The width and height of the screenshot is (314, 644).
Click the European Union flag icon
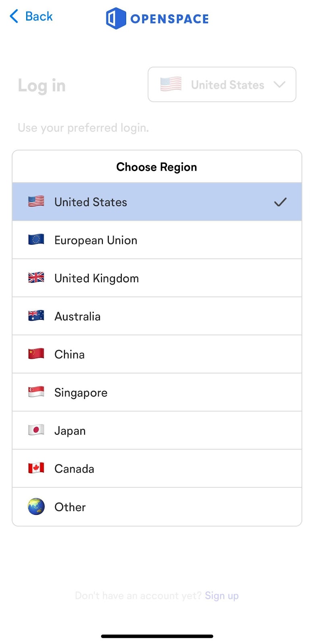pyautogui.click(x=36, y=240)
